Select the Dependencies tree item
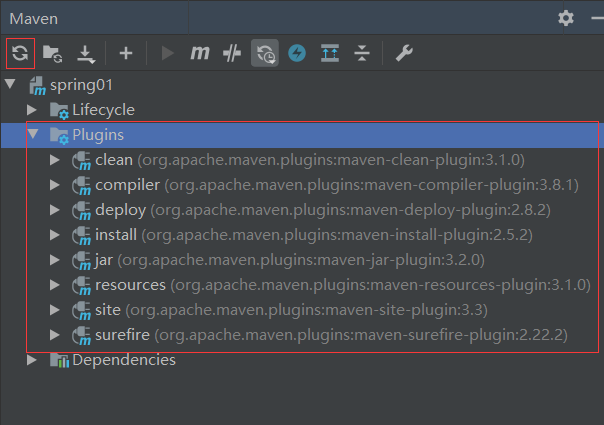 pos(124,360)
